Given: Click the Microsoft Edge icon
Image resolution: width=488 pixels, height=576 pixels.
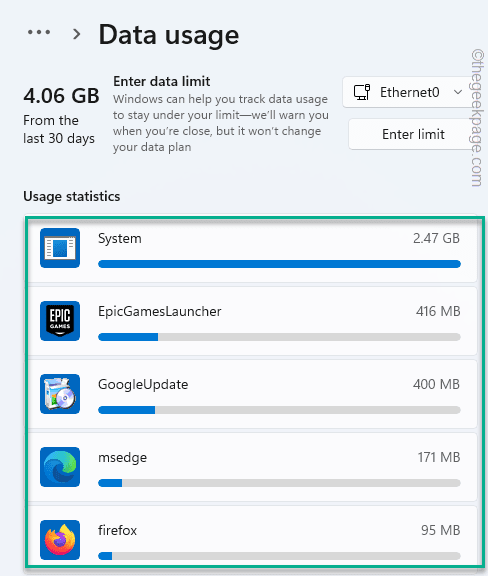Looking at the screenshot, I should [60, 467].
